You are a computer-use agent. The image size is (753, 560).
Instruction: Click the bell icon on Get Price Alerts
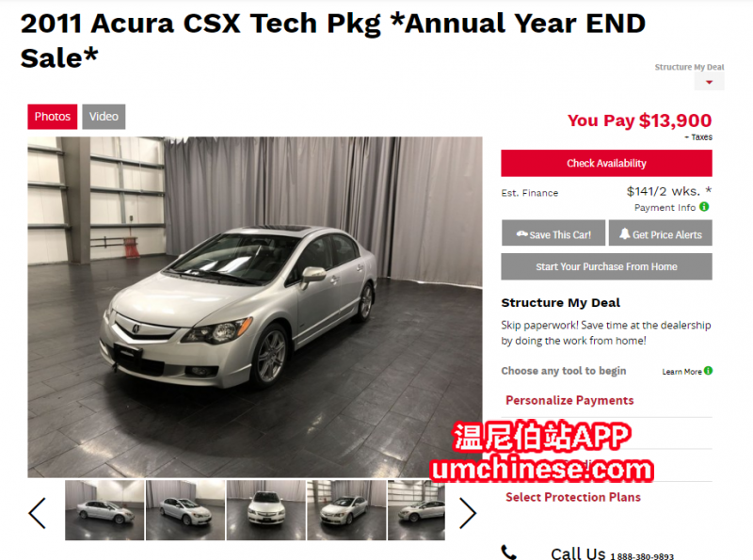(x=624, y=233)
